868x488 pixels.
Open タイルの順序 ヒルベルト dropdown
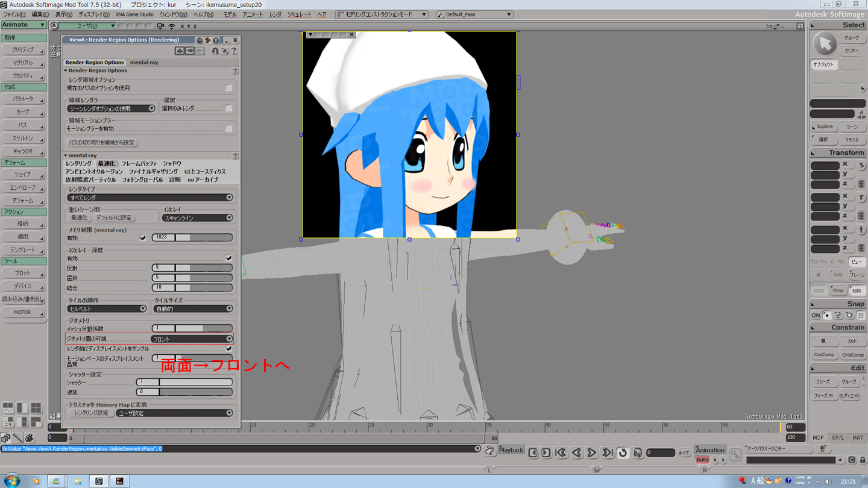click(107, 308)
